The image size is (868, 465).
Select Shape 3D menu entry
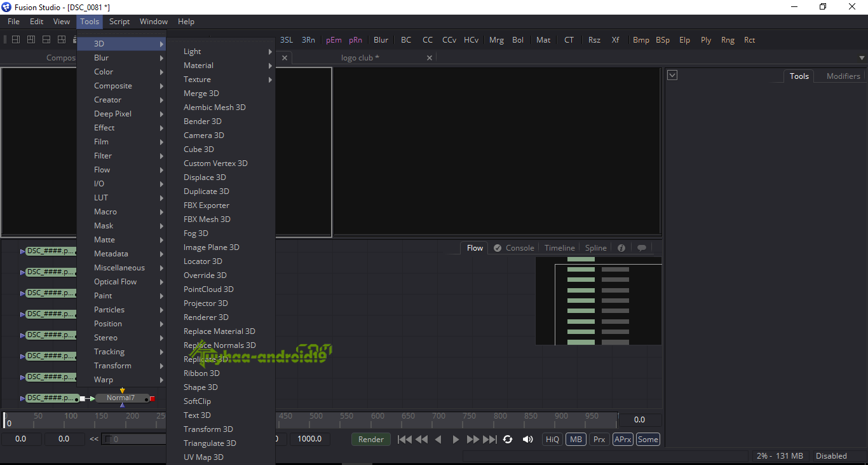click(220, 387)
